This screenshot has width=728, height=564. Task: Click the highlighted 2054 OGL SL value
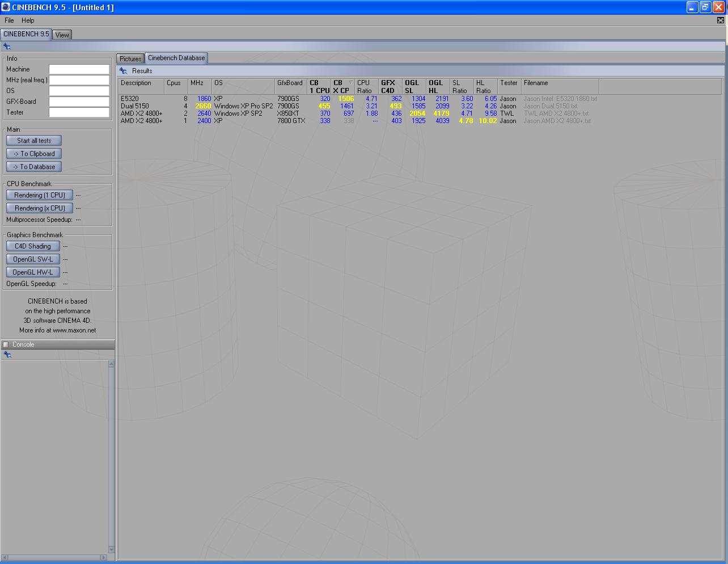(417, 113)
